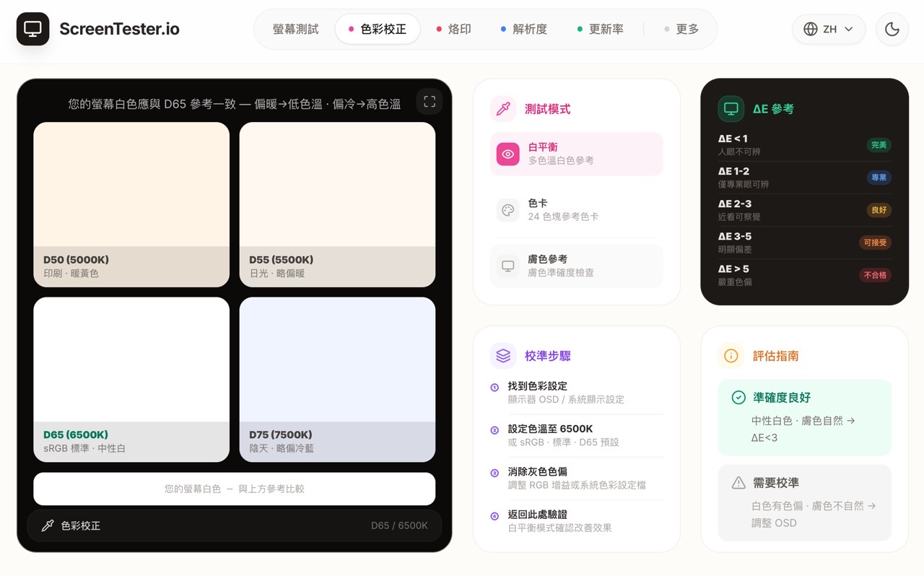Switch to the 螢幕測試 tab
924x576 pixels.
[295, 29]
